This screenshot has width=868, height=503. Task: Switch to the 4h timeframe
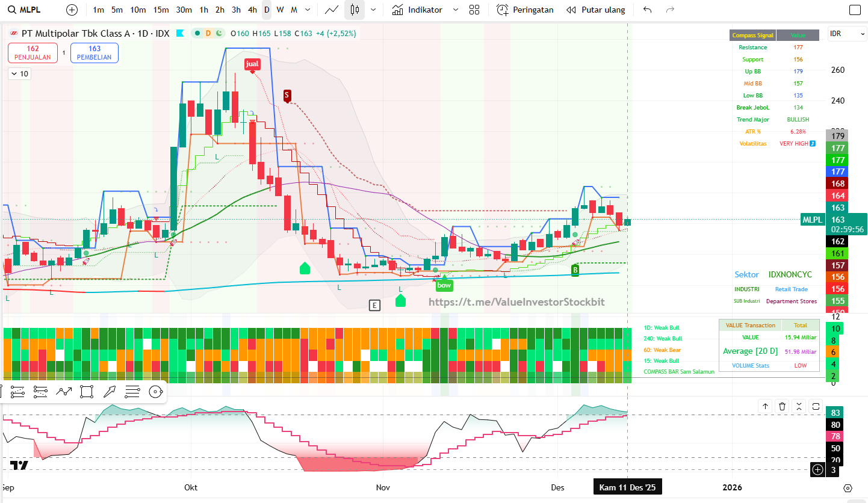pos(252,10)
